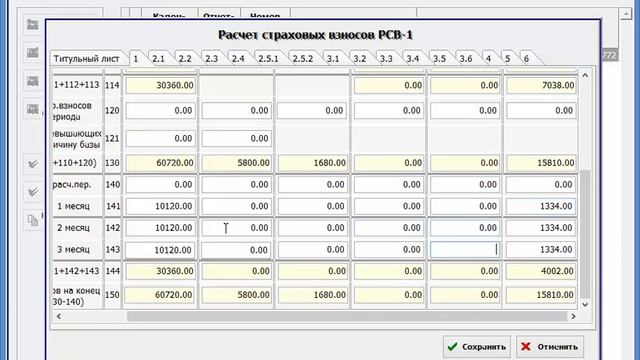
Task: Click the 30360.00 value in row 144
Action: [160, 271]
